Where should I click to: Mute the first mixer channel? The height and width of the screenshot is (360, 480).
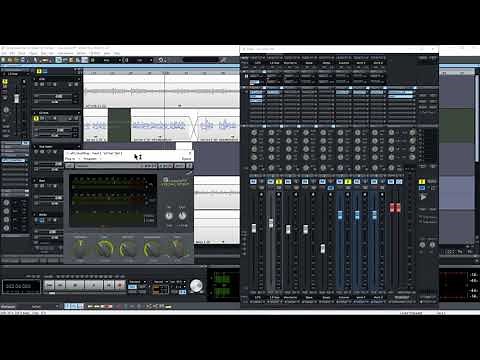[253, 182]
